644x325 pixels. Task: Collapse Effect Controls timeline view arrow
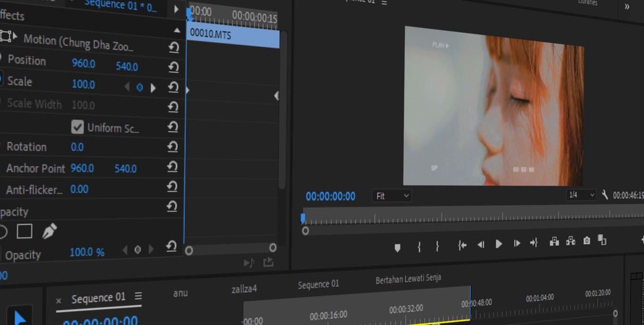[x=176, y=30]
